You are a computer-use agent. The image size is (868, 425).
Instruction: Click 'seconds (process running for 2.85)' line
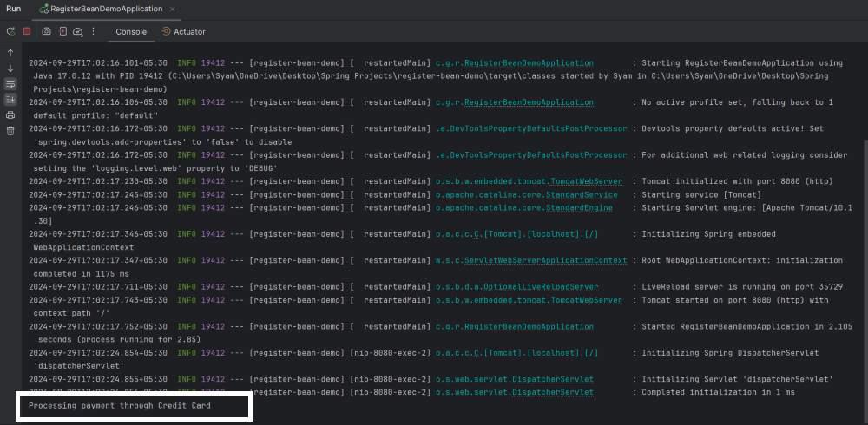[x=119, y=340]
